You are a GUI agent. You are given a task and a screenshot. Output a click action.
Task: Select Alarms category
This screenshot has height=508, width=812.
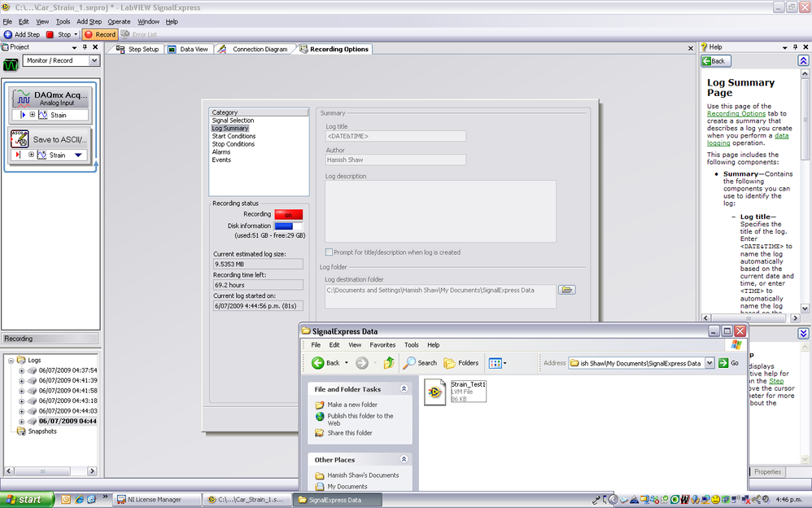coord(221,152)
